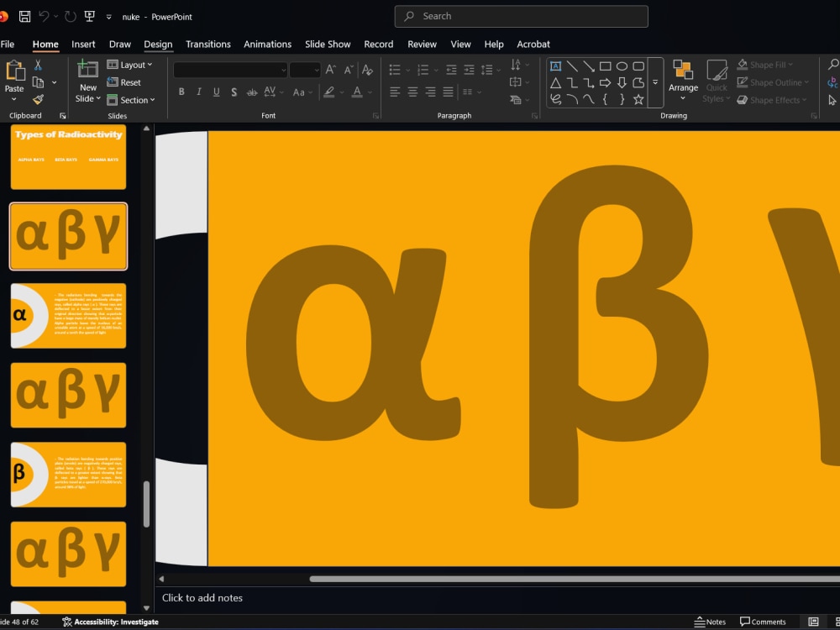Viewport: 840px width, 630px height.
Task: Open Quick Styles gallery
Action: tap(717, 81)
